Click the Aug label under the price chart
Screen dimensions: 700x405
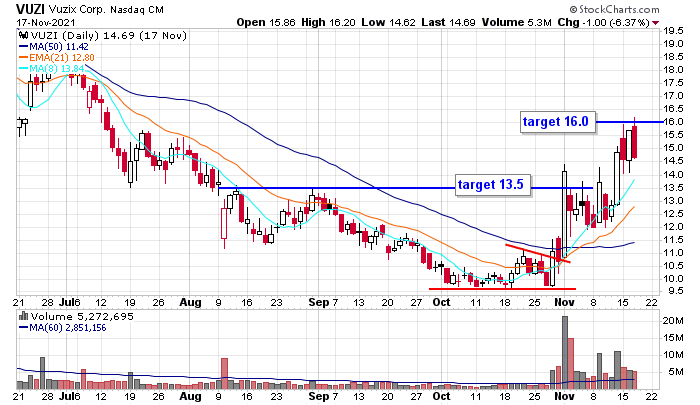(190, 303)
